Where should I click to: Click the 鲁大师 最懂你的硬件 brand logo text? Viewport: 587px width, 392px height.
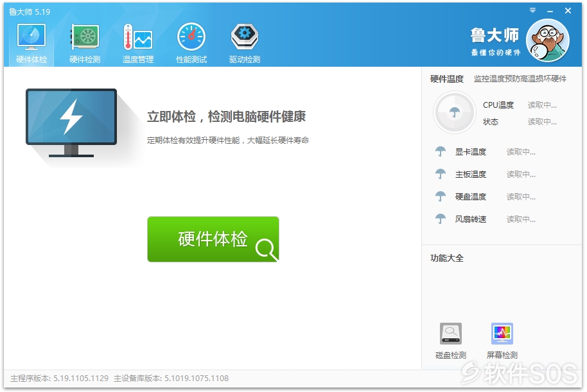point(495,42)
